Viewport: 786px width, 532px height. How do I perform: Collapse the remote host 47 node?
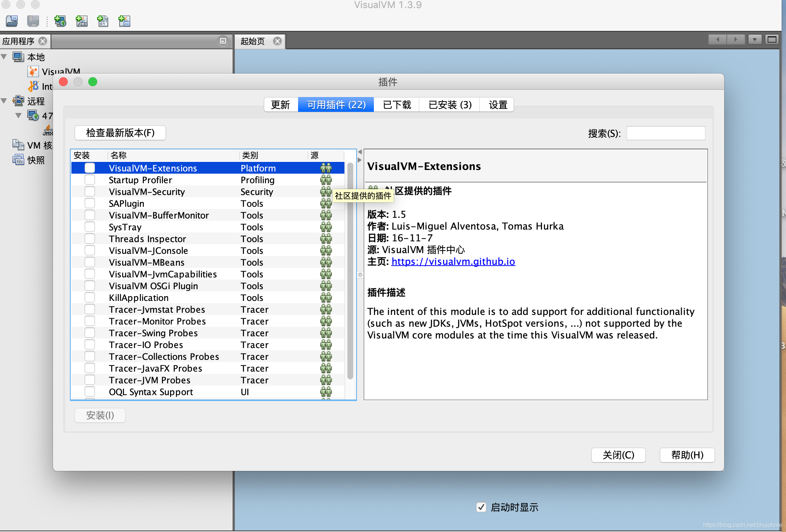pyautogui.click(x=18, y=116)
